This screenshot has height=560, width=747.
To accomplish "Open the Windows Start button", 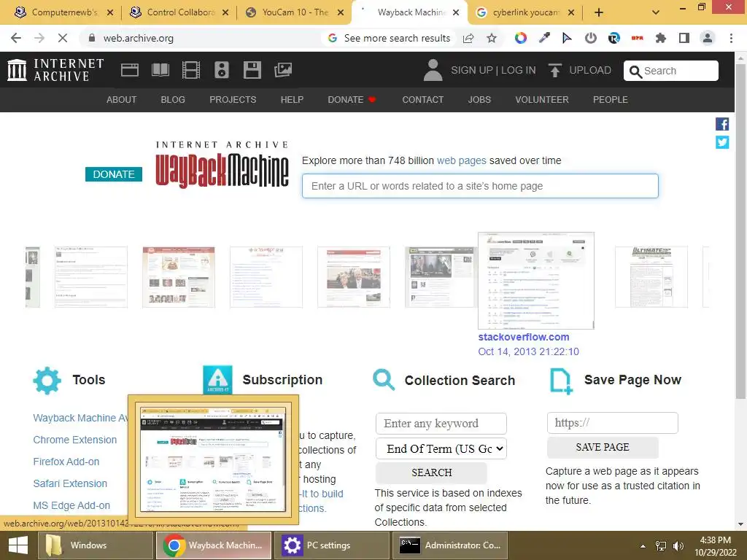I will (18, 545).
